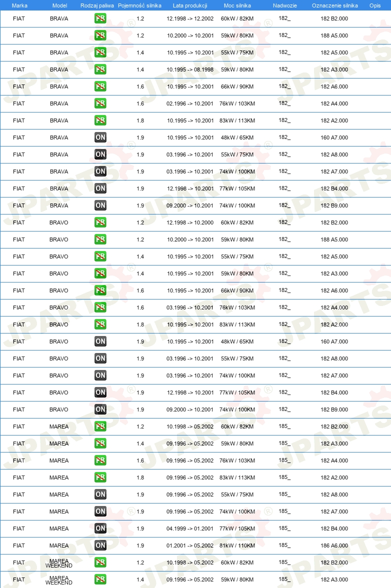
Task: Click petrol icon in Marea 1.8 row
Action: pyautogui.click(x=100, y=477)
